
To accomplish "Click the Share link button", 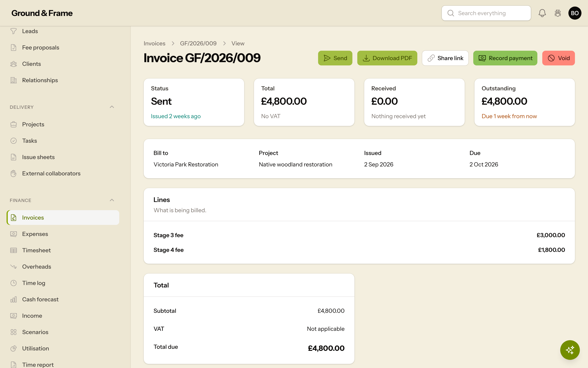I will click(x=445, y=58).
